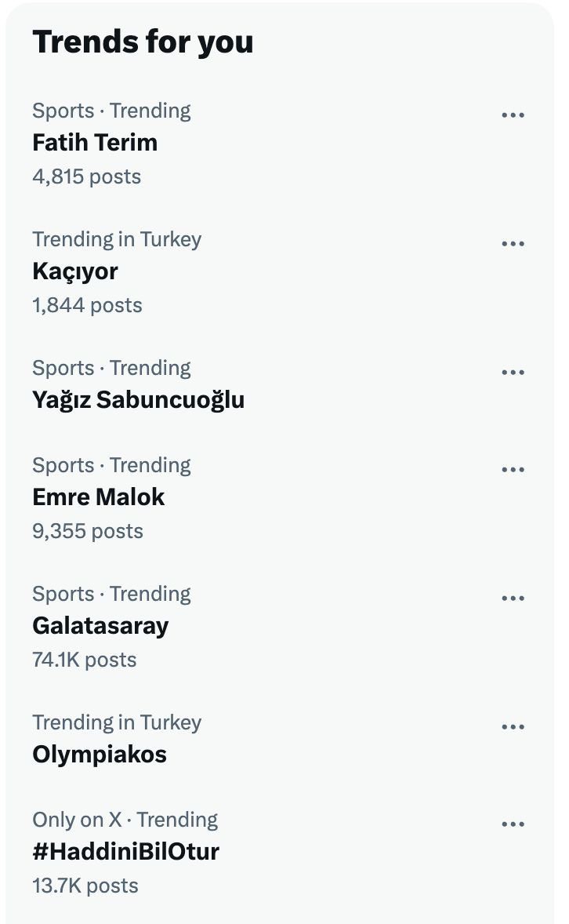
Task: Open the Fatih Terim trending topic
Action: pyautogui.click(x=95, y=143)
